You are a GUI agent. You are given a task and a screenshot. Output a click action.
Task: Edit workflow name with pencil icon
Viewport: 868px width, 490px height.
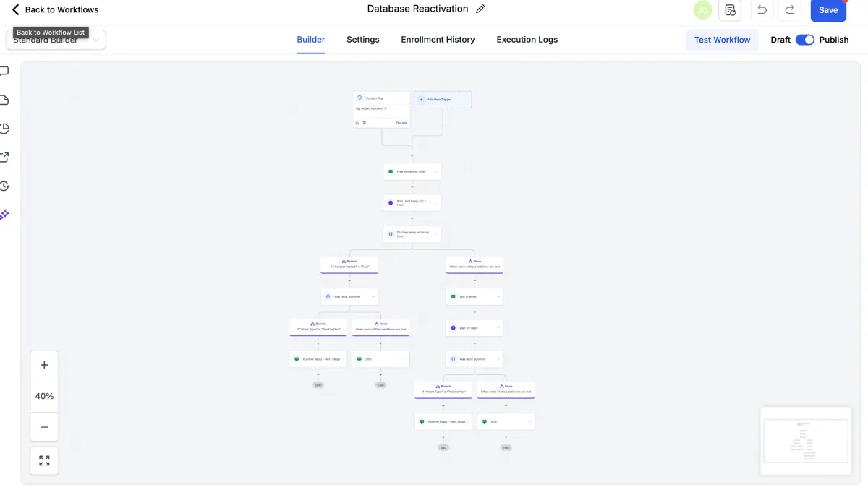point(481,9)
